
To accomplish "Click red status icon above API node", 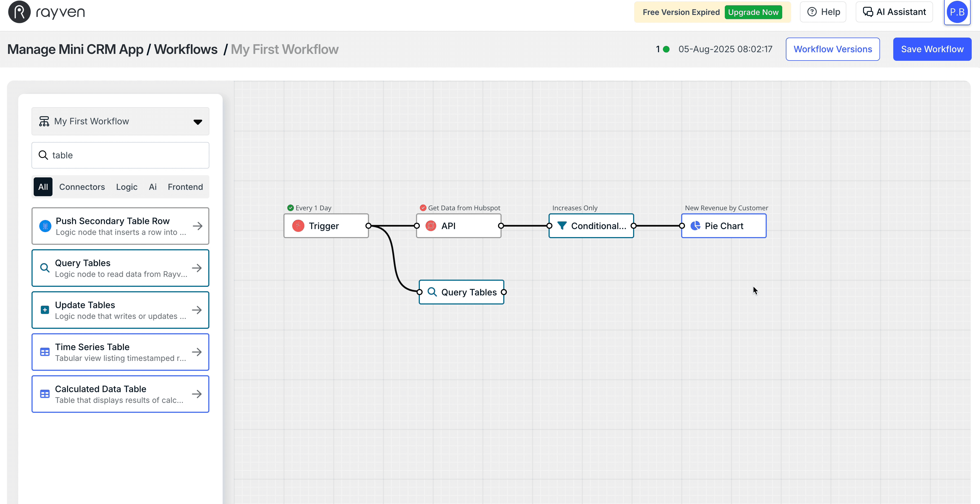I will coord(423,208).
